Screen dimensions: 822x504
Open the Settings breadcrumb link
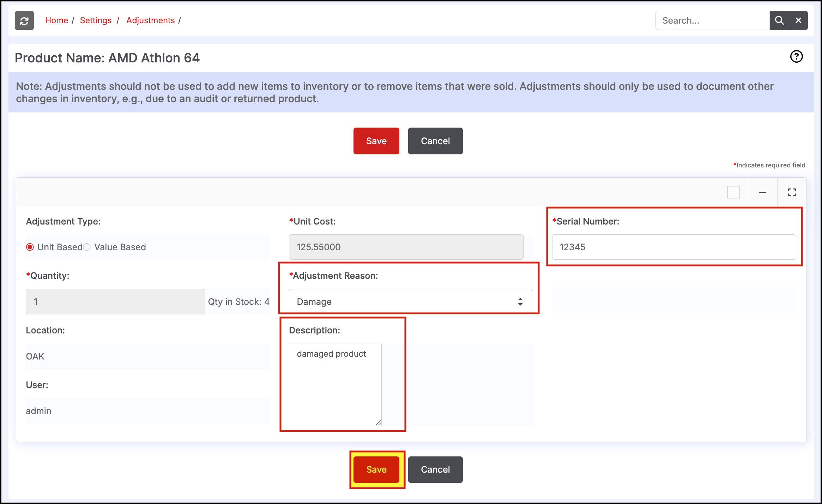click(x=96, y=20)
